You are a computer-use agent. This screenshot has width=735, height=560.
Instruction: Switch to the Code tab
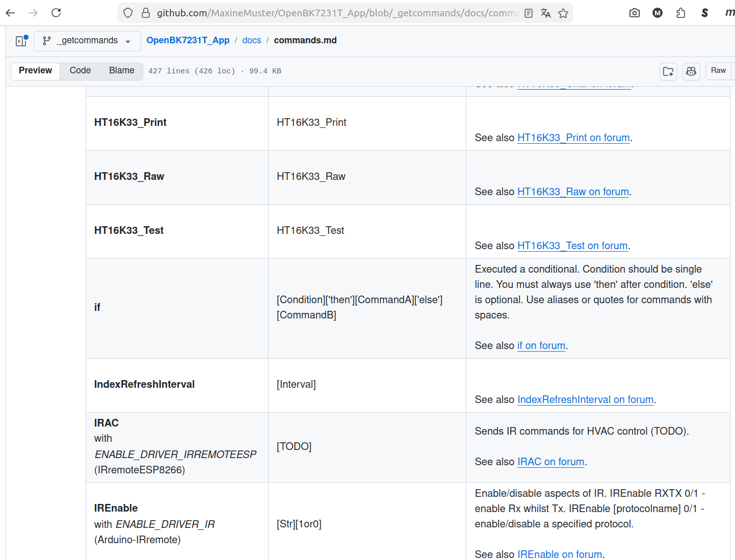coord(80,71)
